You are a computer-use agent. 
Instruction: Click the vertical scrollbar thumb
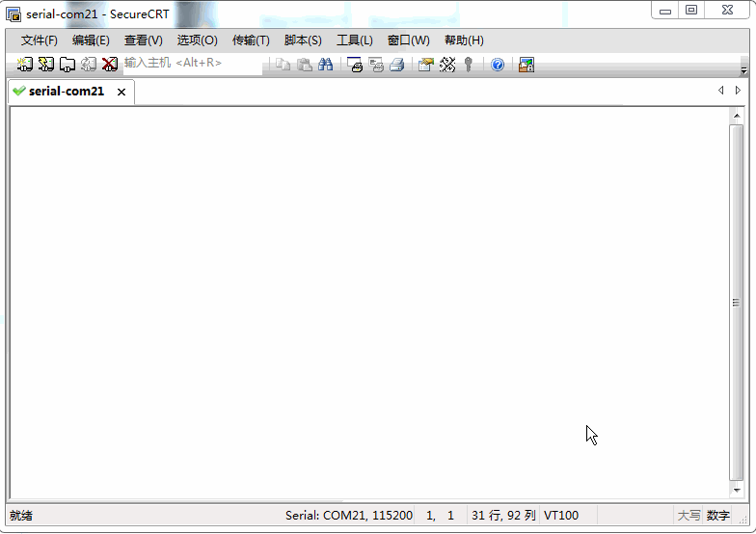(737, 303)
